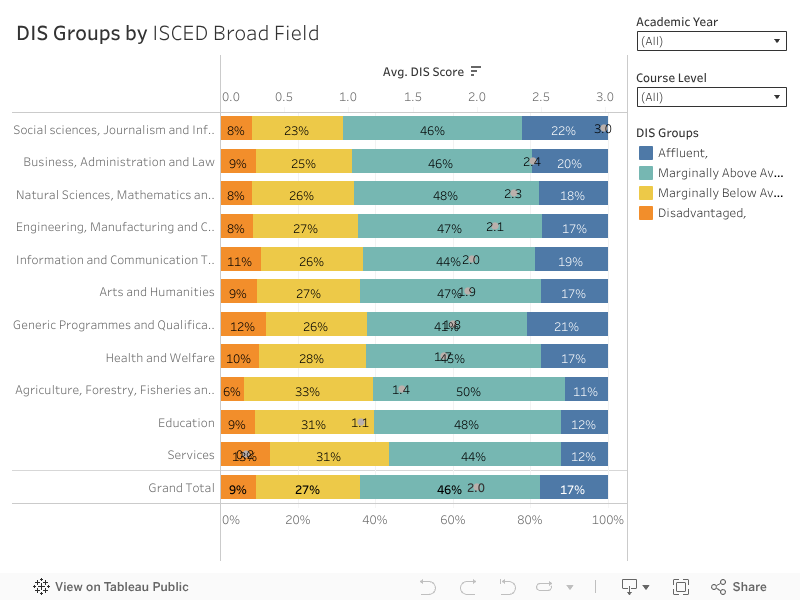Viewport: 800px width, 600px height.
Task: Enter full screen mode
Action: point(681,587)
